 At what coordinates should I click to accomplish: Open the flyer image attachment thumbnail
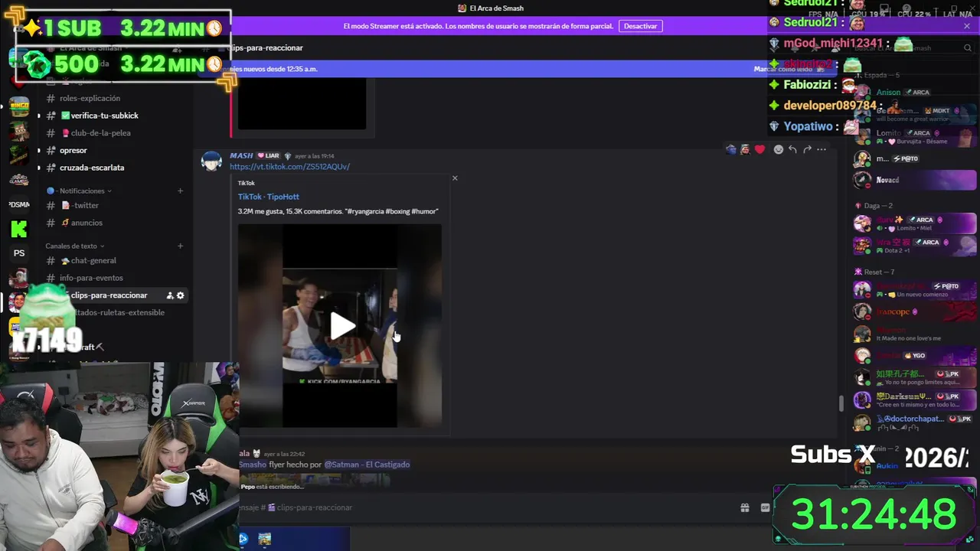click(315, 480)
